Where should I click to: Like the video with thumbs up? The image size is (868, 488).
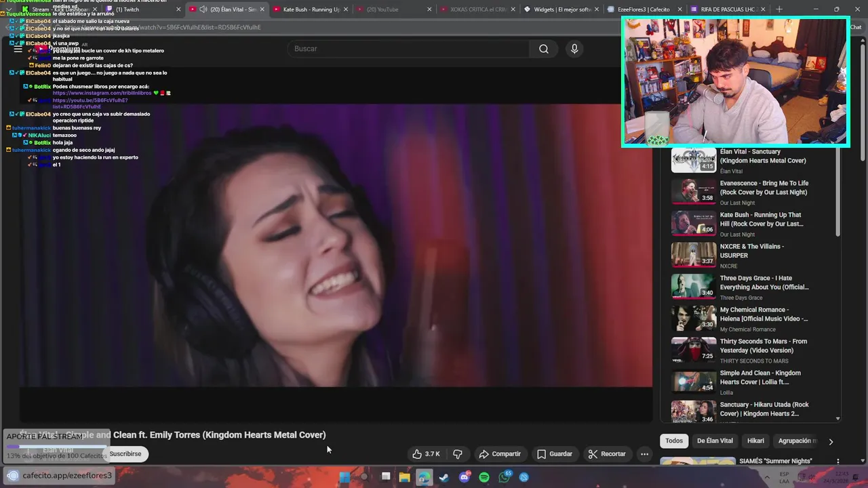[427, 454]
